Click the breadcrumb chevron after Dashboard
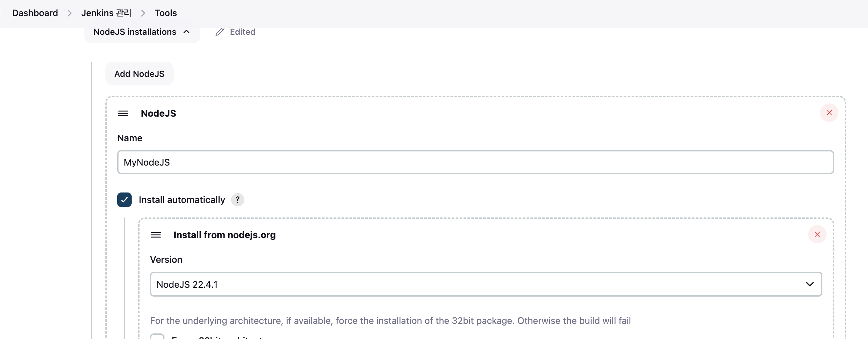868x339 pixels. 69,13
